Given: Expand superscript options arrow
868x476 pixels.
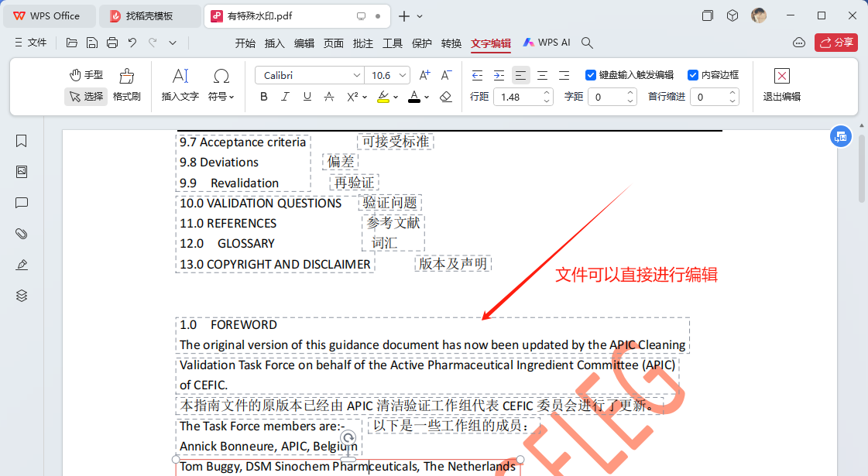Looking at the screenshot, I should pos(365,98).
